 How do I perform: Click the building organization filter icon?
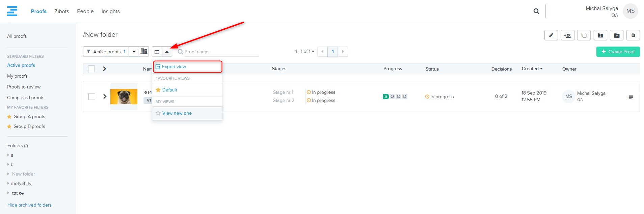tap(144, 51)
